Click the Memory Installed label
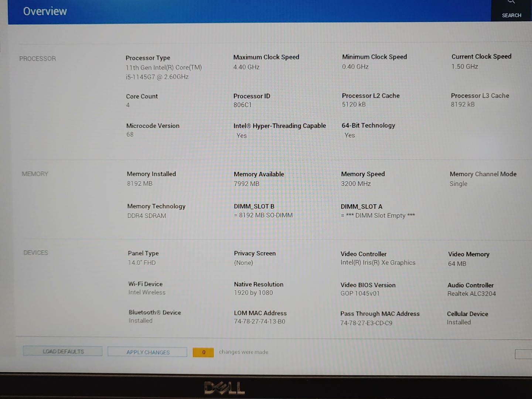The height and width of the screenshot is (399, 532). click(151, 174)
